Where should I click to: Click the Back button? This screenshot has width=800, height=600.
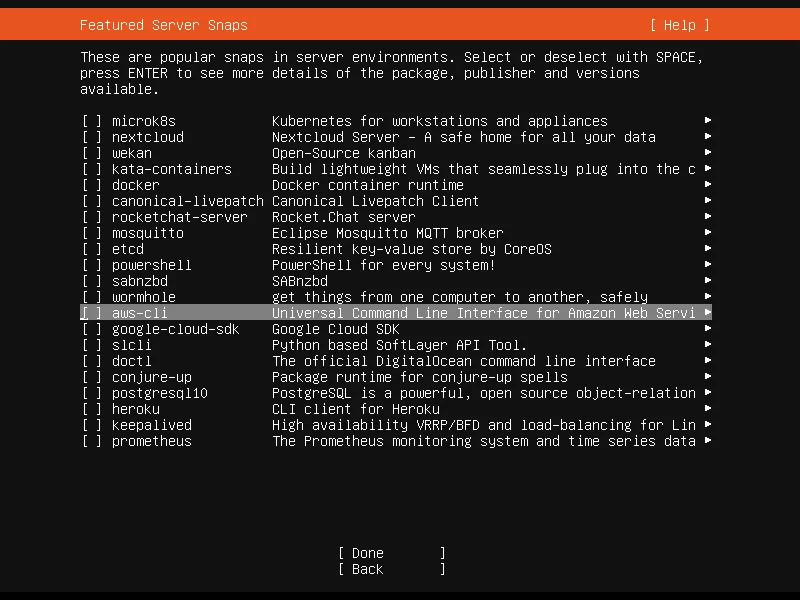point(392,569)
